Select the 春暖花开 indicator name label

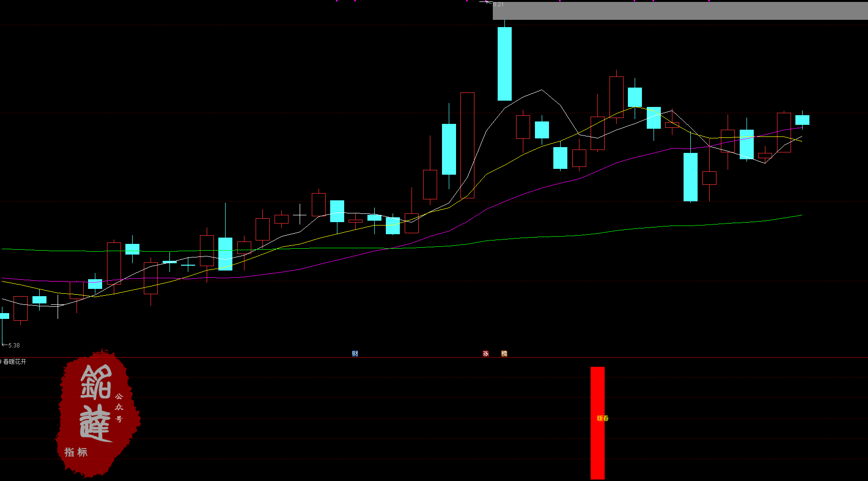click(15, 362)
